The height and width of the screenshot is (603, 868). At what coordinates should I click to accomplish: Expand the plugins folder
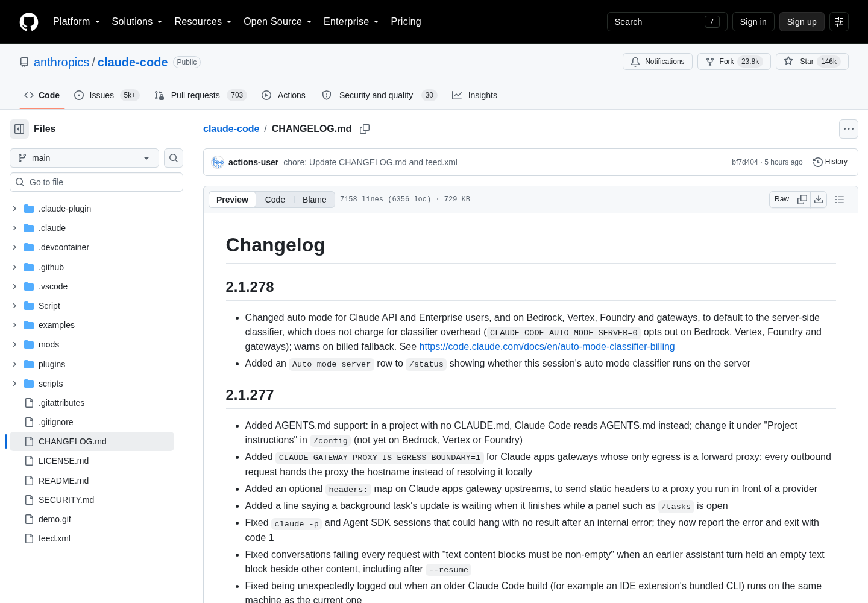pyautogui.click(x=14, y=364)
